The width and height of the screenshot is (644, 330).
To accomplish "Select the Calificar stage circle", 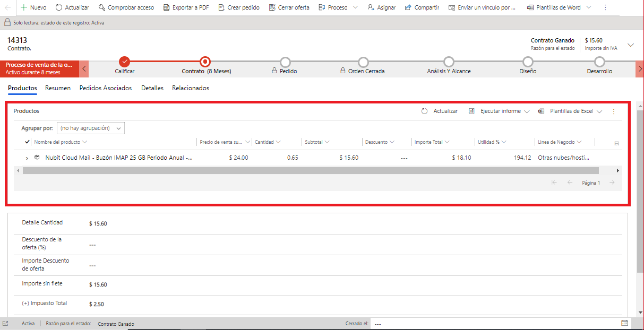I will [125, 62].
